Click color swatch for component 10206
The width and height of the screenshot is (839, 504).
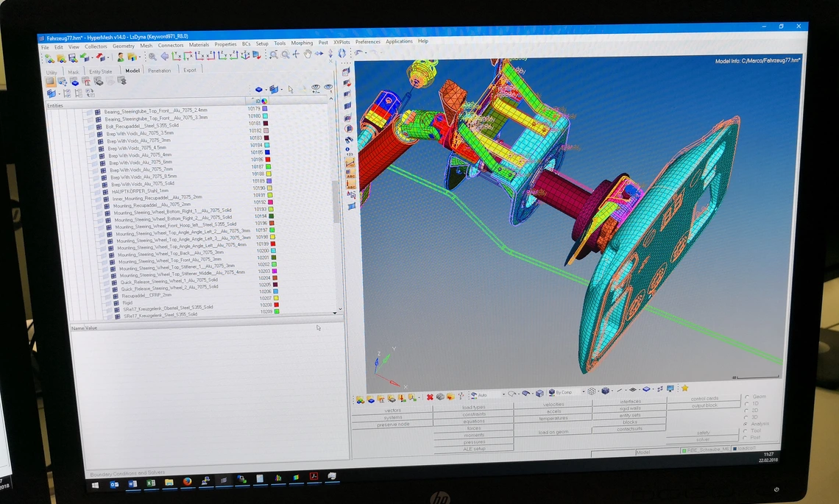click(275, 291)
